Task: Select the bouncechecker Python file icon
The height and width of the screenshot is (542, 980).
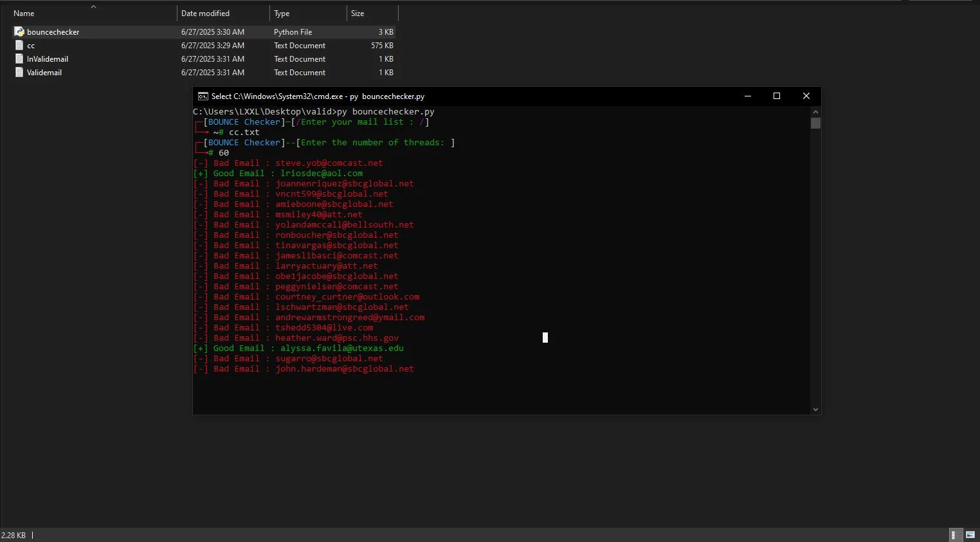Action: (x=19, y=32)
